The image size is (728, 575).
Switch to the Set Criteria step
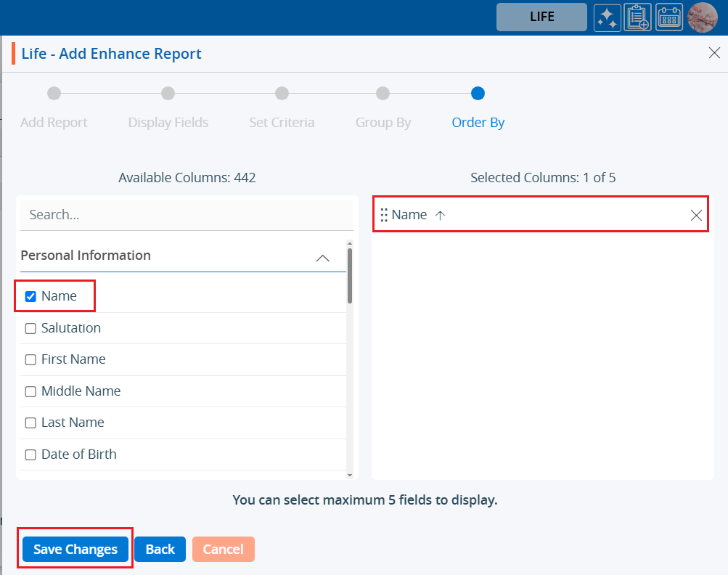282,94
